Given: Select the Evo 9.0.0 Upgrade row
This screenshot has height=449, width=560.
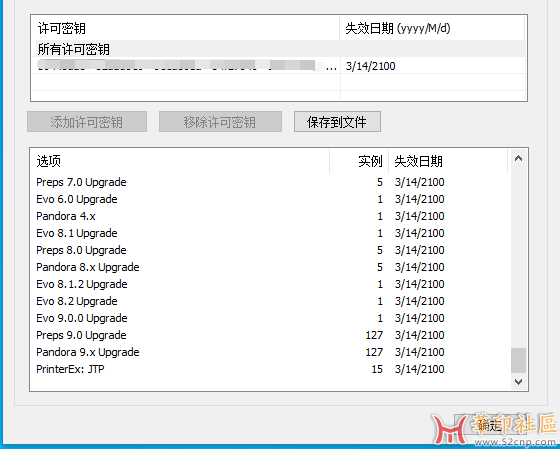Looking at the screenshot, I should (270, 318).
